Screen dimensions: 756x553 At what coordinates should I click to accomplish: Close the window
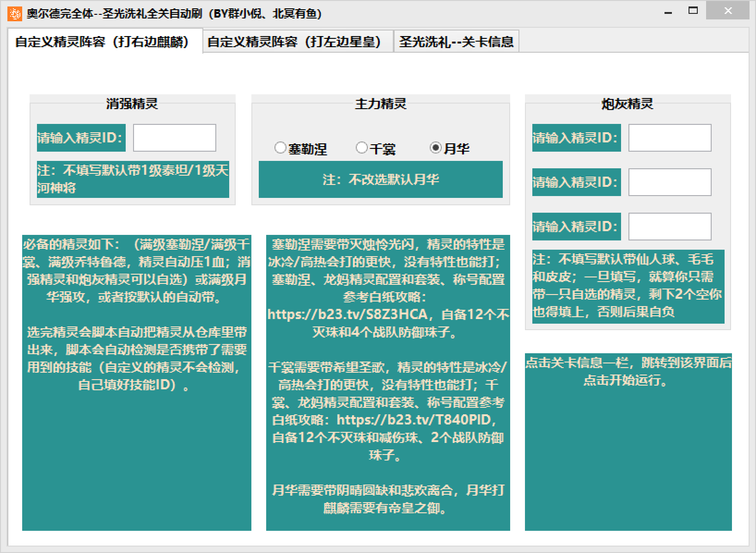728,11
